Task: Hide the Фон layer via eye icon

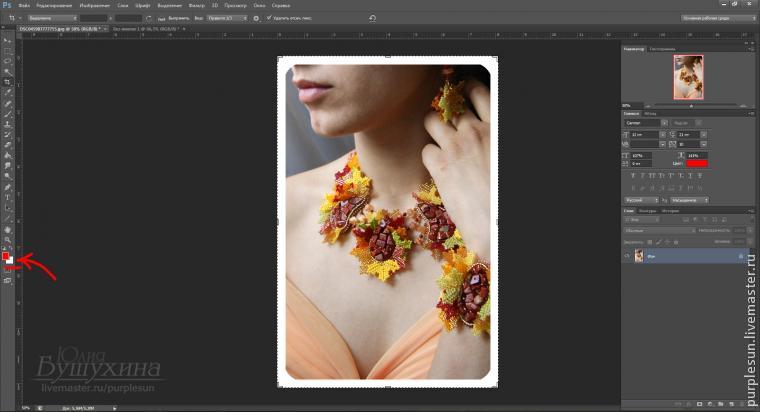Action: coord(627,256)
